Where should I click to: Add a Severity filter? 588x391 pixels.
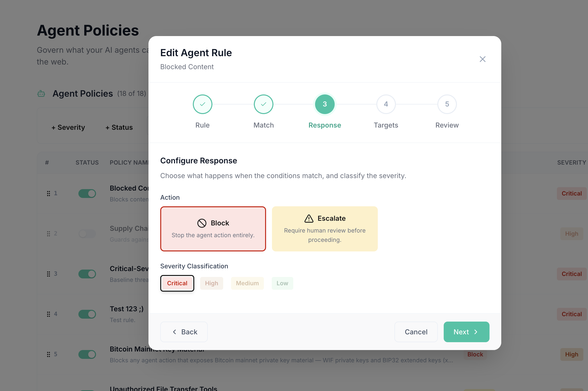[68, 127]
